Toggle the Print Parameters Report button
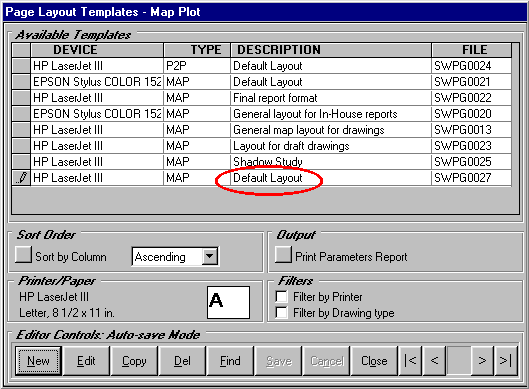This screenshot has width=529, height=389. pyautogui.click(x=283, y=254)
